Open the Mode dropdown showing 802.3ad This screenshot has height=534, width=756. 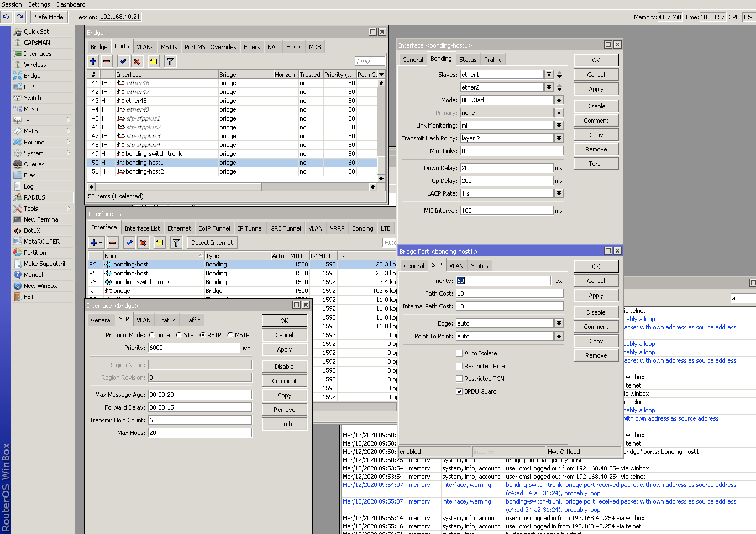tap(559, 100)
